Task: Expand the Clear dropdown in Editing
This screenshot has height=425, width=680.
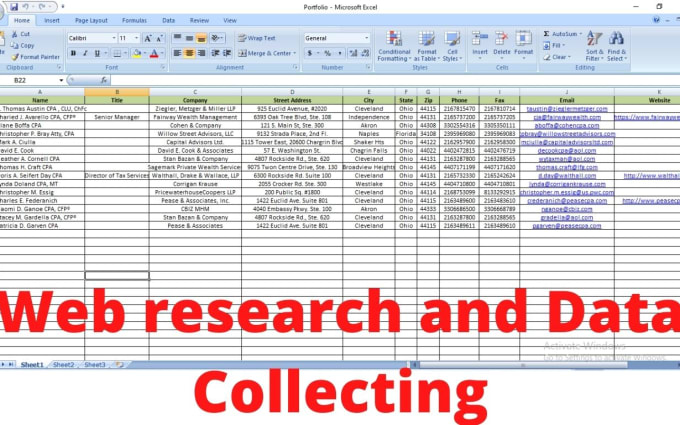Action: 569,57
